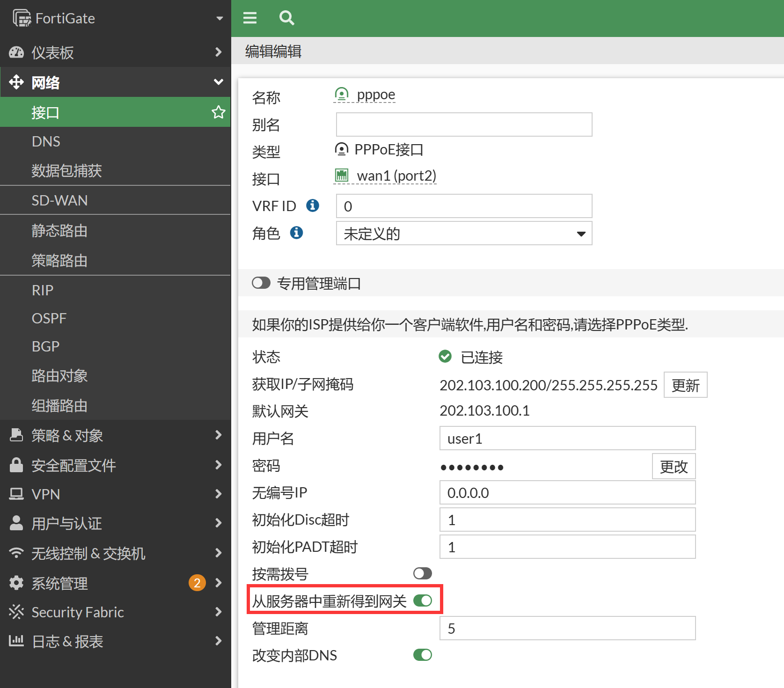Click the wan1 (port2) interface icon

click(342, 176)
